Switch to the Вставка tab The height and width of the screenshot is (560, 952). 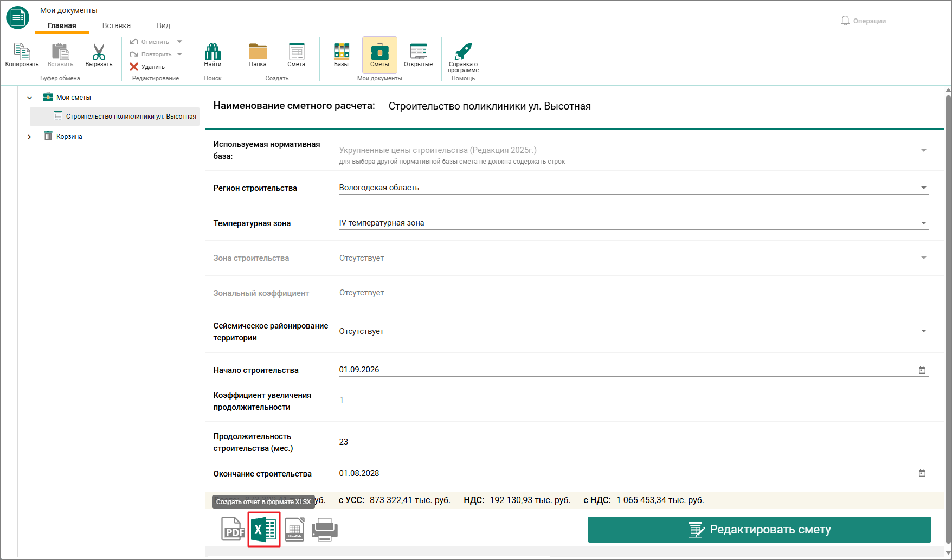pyautogui.click(x=117, y=25)
